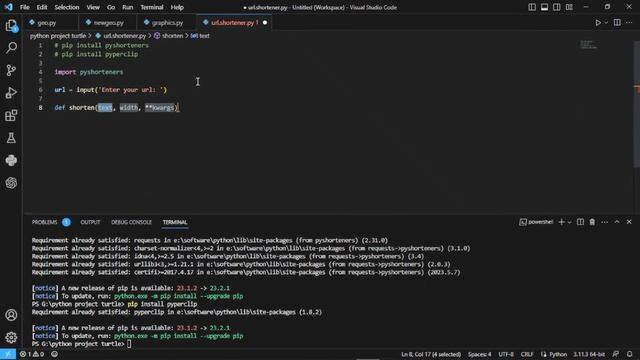The height and width of the screenshot is (360, 640).
Task: Switch to newgeo.py tab
Action: tap(109, 23)
